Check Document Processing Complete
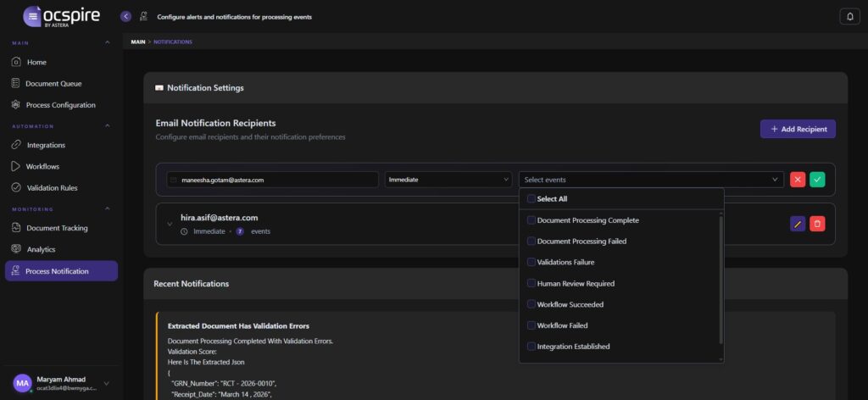Image resolution: width=868 pixels, height=400 pixels. [531, 220]
